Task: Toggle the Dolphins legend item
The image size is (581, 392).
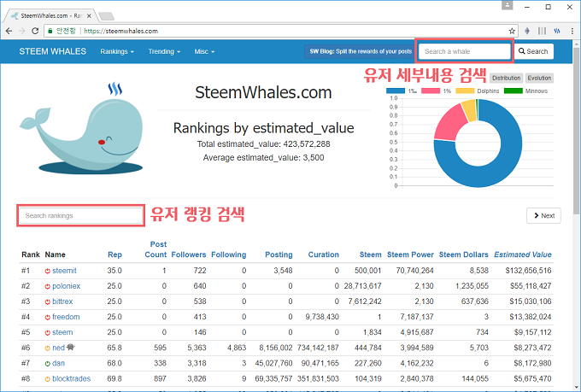Action: click(478, 91)
